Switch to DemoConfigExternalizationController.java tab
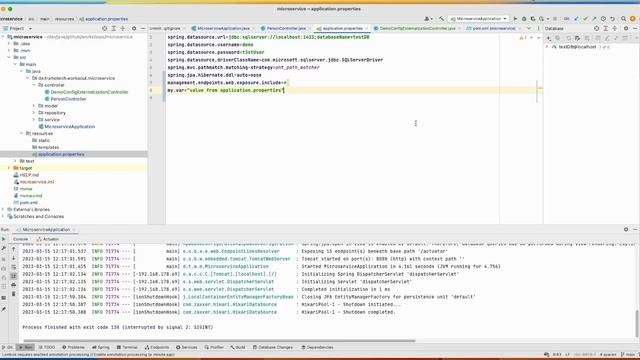The image size is (640, 360). (x=417, y=29)
